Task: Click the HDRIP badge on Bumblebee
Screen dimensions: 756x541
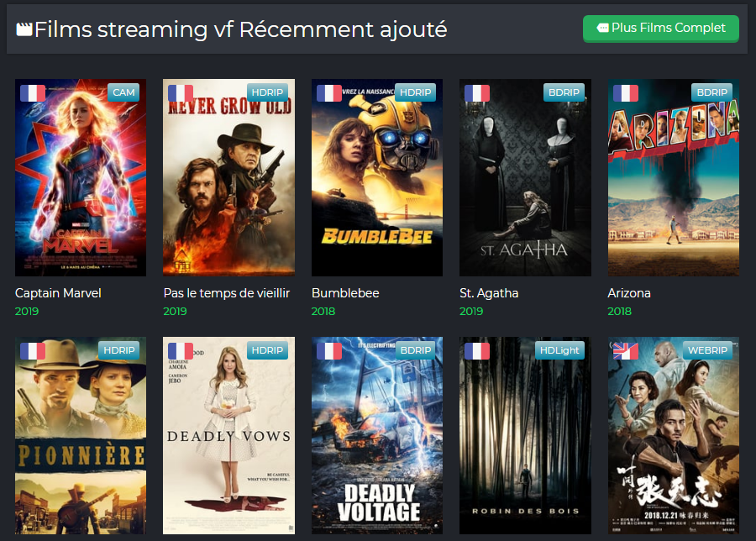Action: (415, 92)
